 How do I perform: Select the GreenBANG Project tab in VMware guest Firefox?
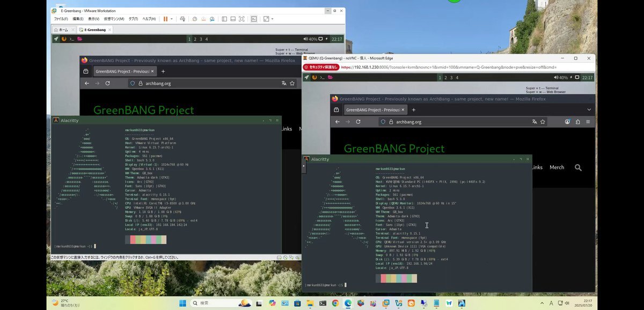tap(125, 71)
